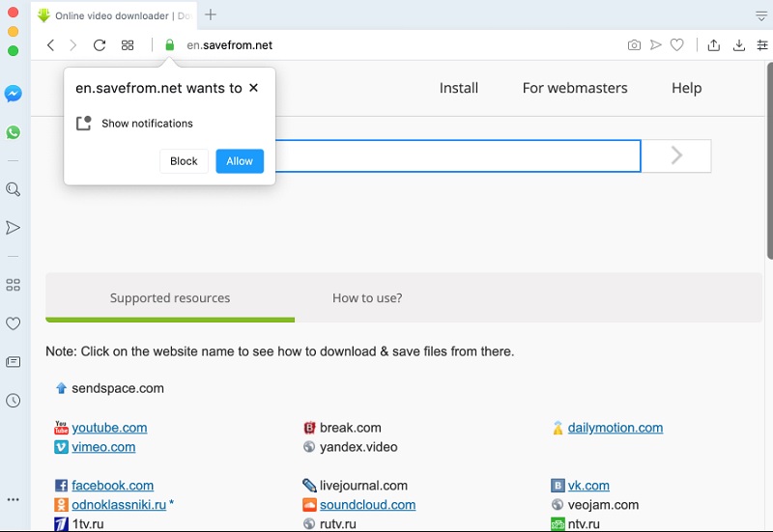Click the veojam.com entry
Viewport: 773px width, 532px height.
[x=603, y=504]
